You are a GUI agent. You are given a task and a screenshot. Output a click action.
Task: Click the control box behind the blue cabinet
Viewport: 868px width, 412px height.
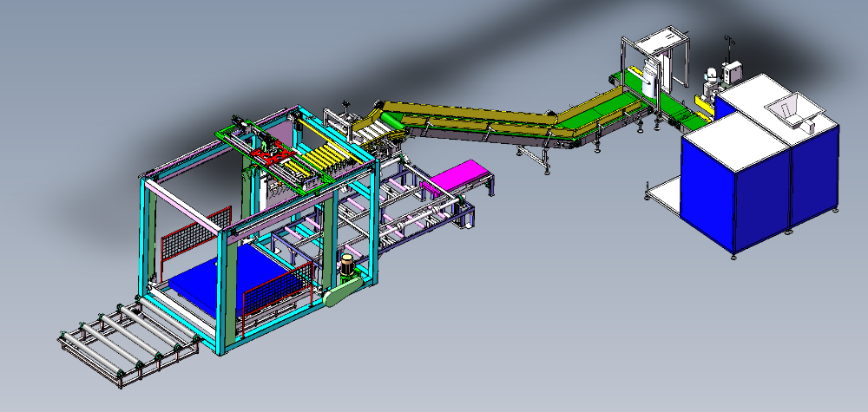pyautogui.click(x=736, y=70)
